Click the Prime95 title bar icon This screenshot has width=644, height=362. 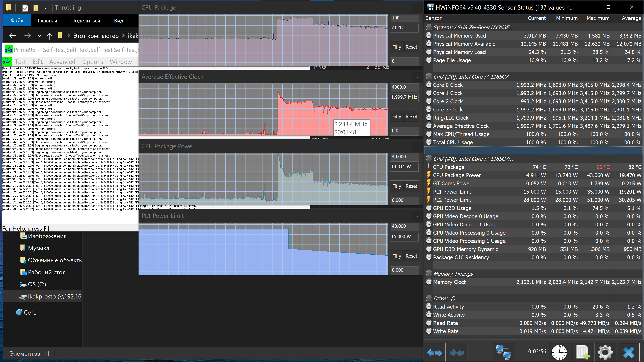coord(9,49)
